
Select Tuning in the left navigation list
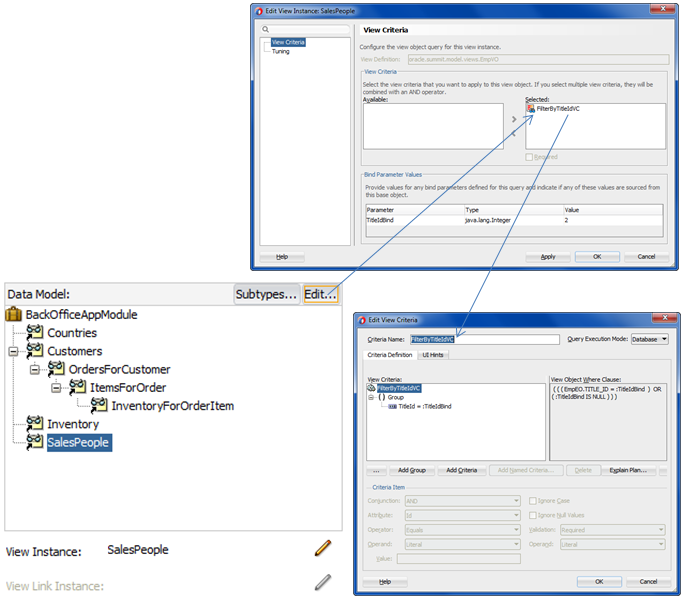(x=281, y=52)
